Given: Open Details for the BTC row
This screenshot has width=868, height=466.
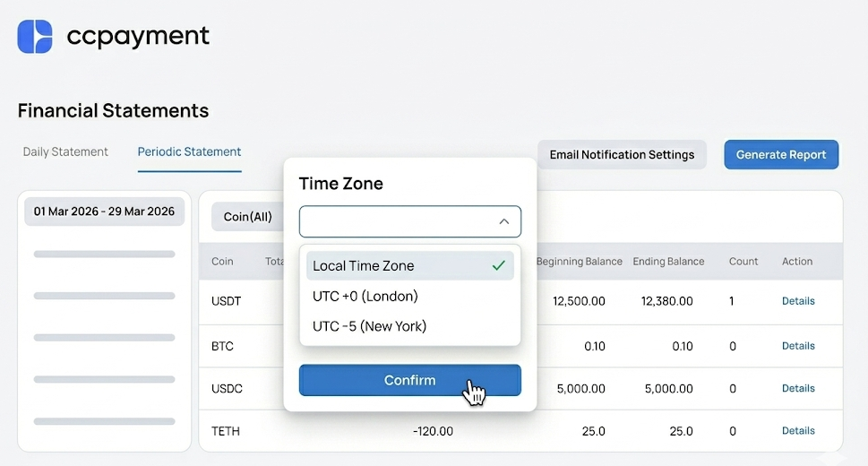Looking at the screenshot, I should click(x=798, y=346).
